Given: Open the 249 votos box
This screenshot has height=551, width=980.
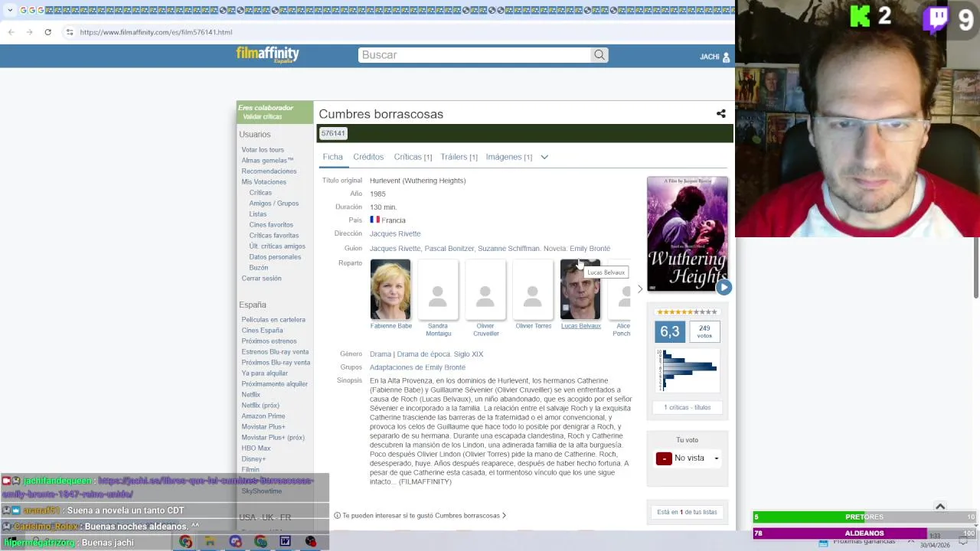Looking at the screenshot, I should point(704,331).
